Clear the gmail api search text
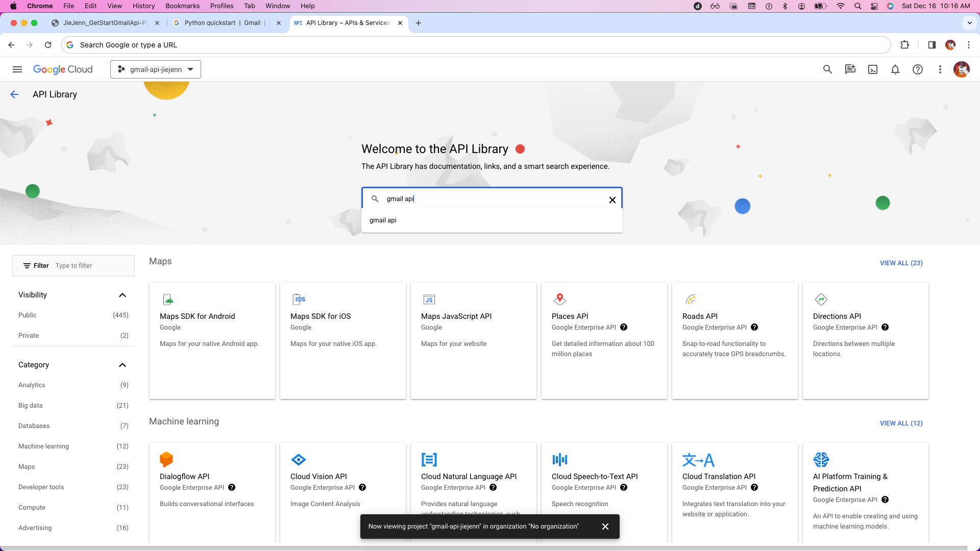The image size is (980, 551). coord(612,200)
